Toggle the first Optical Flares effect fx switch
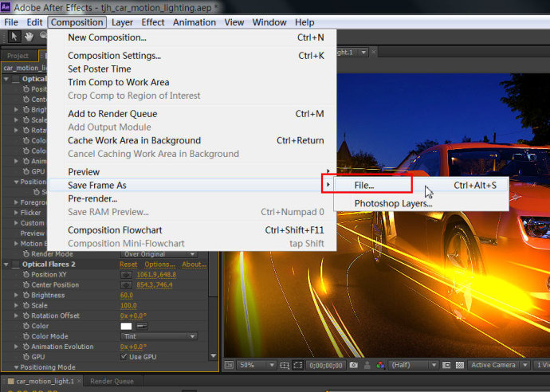 16,79
